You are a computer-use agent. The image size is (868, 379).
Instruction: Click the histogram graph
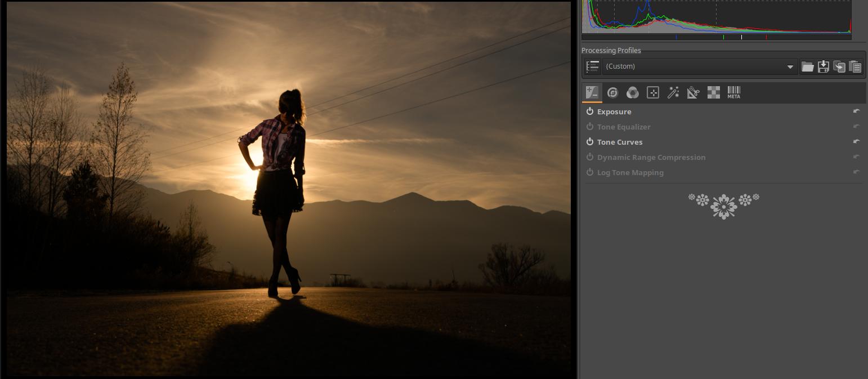click(x=716, y=17)
